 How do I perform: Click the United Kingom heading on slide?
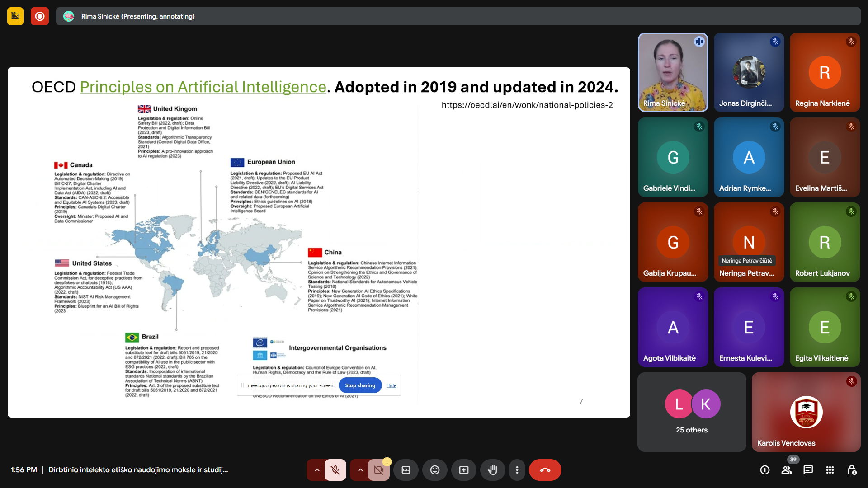[x=175, y=109]
